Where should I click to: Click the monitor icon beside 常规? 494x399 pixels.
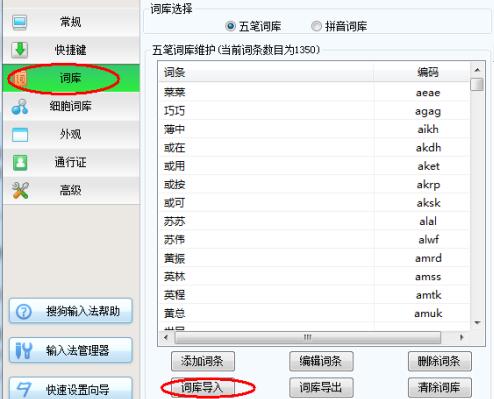coord(20,22)
